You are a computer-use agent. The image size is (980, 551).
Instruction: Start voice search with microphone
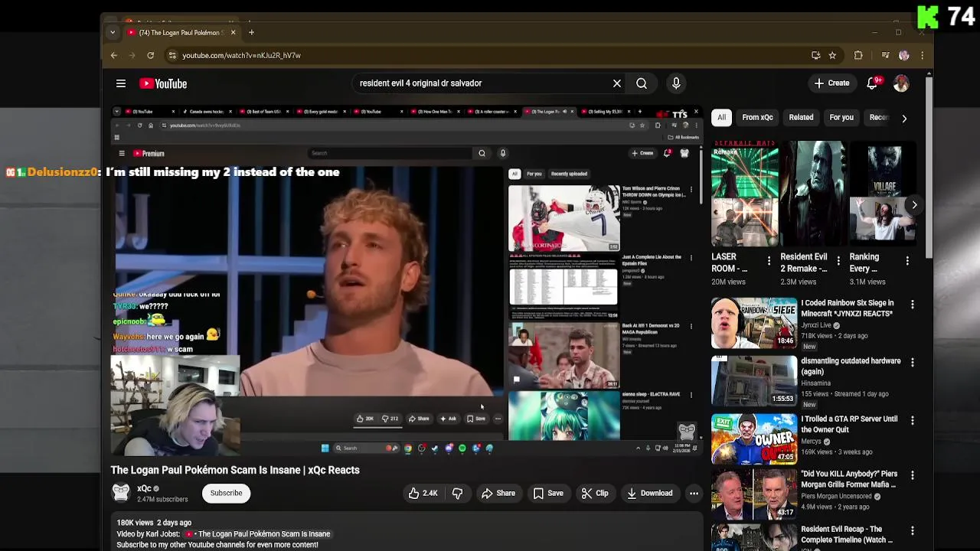(676, 83)
